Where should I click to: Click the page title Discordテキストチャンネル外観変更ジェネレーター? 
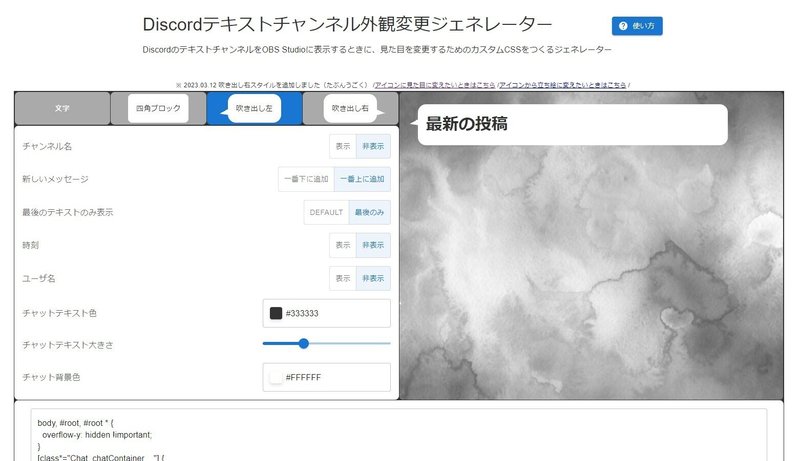pyautogui.click(x=347, y=24)
